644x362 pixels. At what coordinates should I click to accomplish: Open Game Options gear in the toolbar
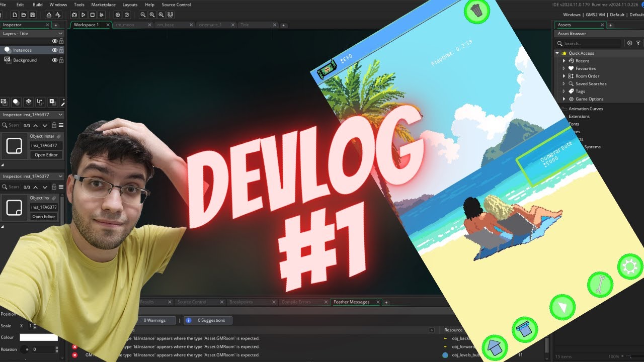(x=118, y=15)
